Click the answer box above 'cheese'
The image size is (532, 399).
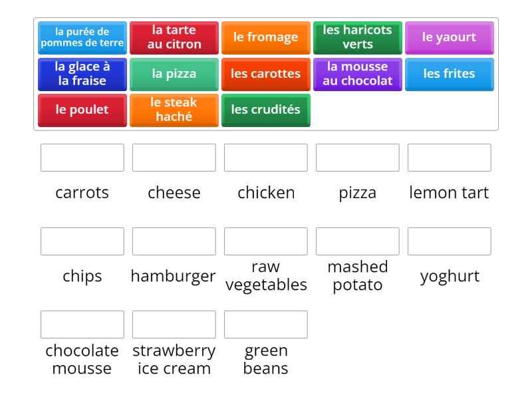click(x=174, y=158)
